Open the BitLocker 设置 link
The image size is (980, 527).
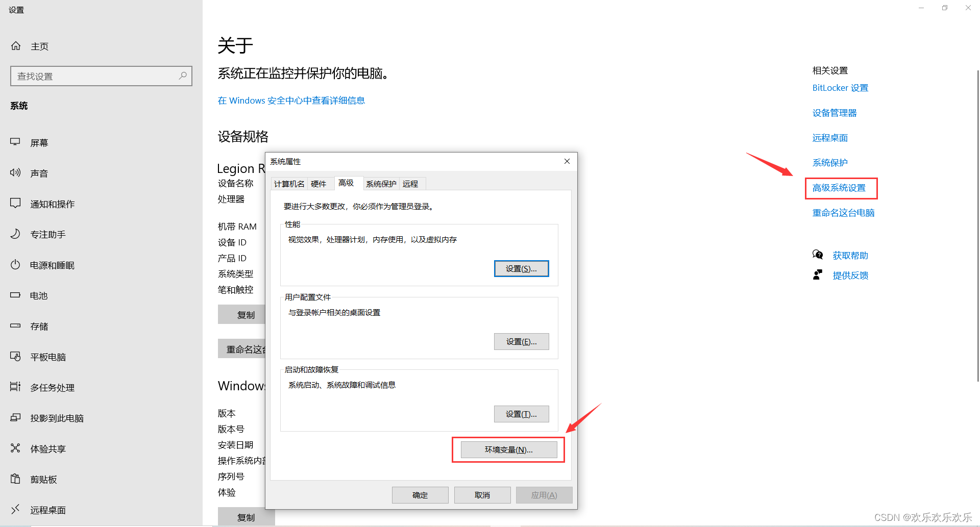(840, 88)
